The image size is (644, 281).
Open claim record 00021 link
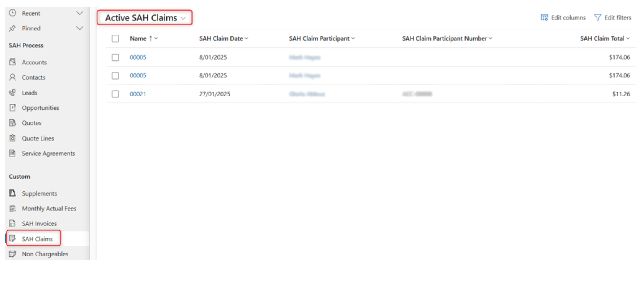138,94
